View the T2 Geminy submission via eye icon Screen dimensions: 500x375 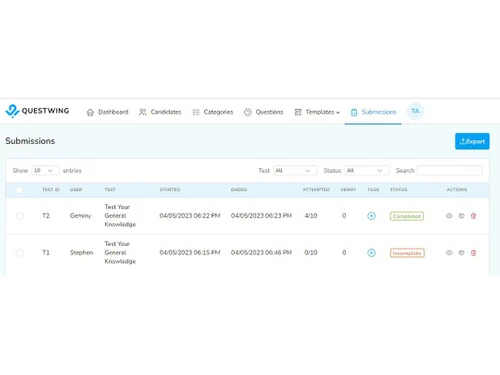(x=449, y=216)
